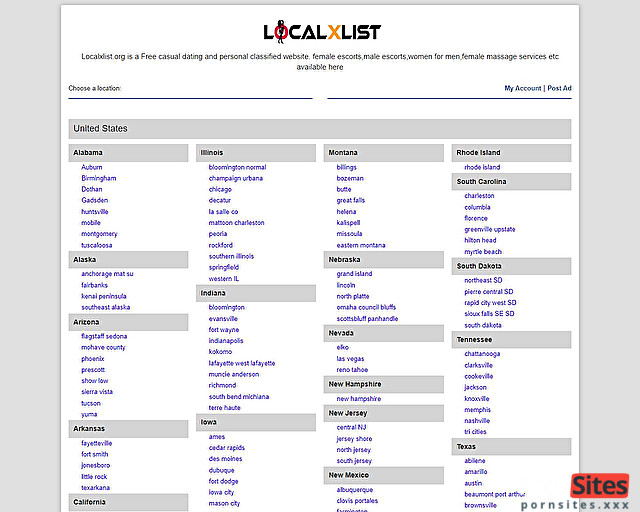Select Birmingham under Alabama
Screen dimensions: 640x512
[x=99, y=178]
